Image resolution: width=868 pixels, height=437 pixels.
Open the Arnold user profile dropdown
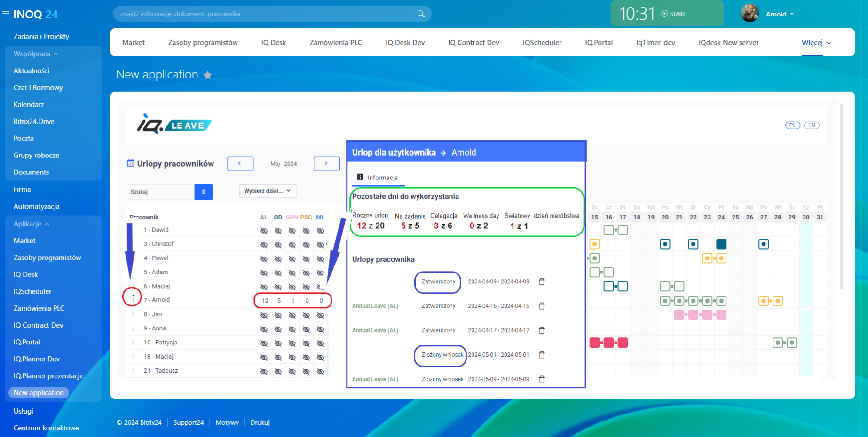780,14
